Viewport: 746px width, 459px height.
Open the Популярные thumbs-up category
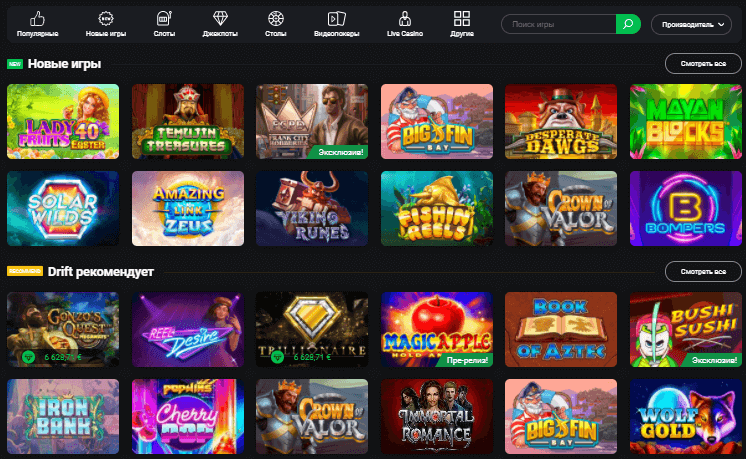(x=38, y=24)
